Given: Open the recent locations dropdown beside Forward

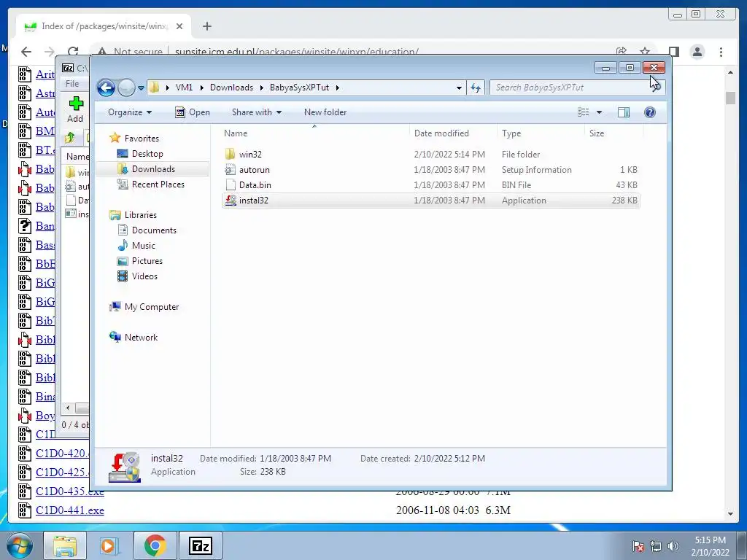Looking at the screenshot, I should 141,88.
